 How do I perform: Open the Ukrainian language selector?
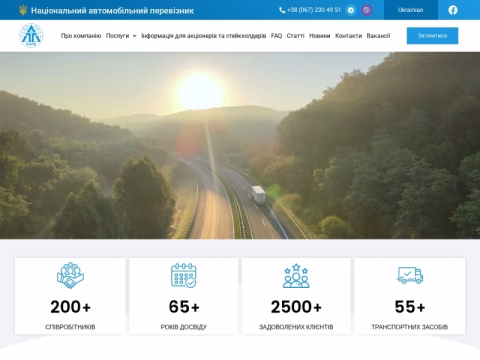click(411, 10)
